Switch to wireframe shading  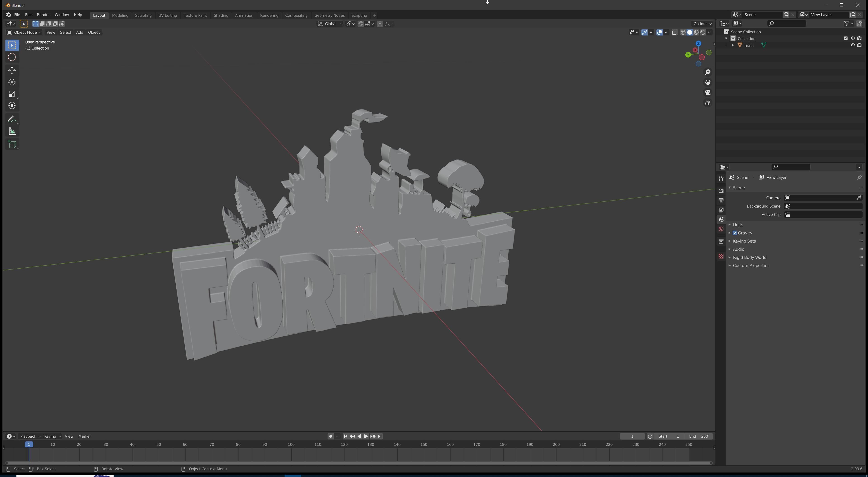(x=683, y=32)
